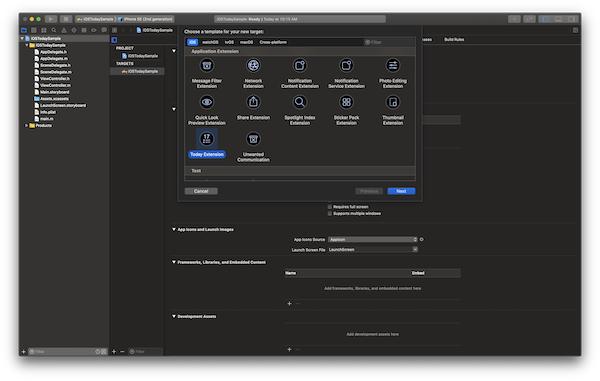Collapse the IOSTodaySample folder group triangle
Screen dimensions: 600x381
27,45
